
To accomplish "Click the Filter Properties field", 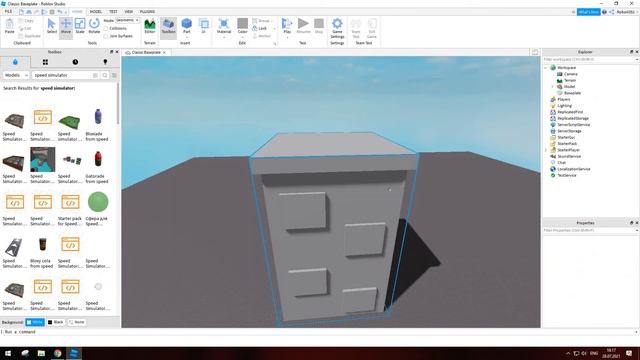I will (588, 230).
